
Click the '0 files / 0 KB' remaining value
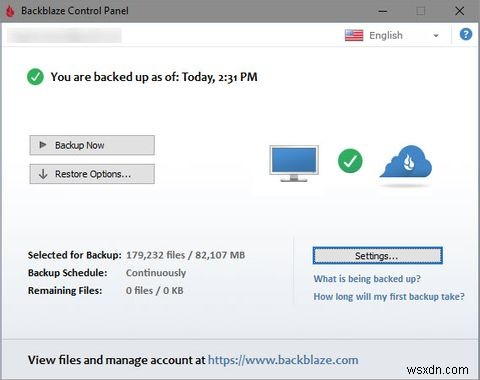point(154,291)
